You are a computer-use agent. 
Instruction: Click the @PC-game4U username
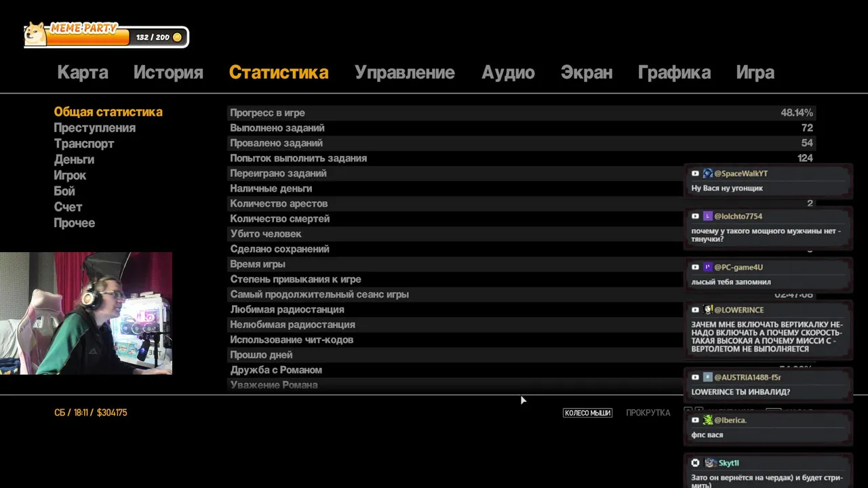[738, 267]
